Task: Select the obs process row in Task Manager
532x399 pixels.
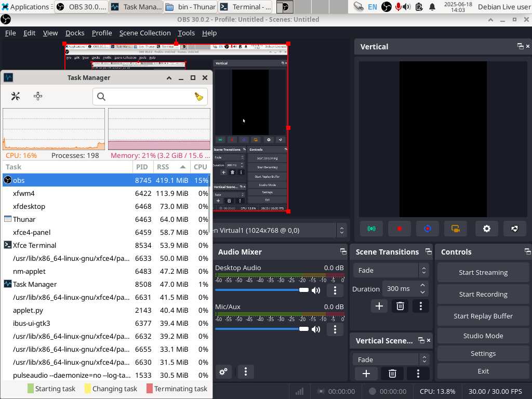Action: click(106, 180)
